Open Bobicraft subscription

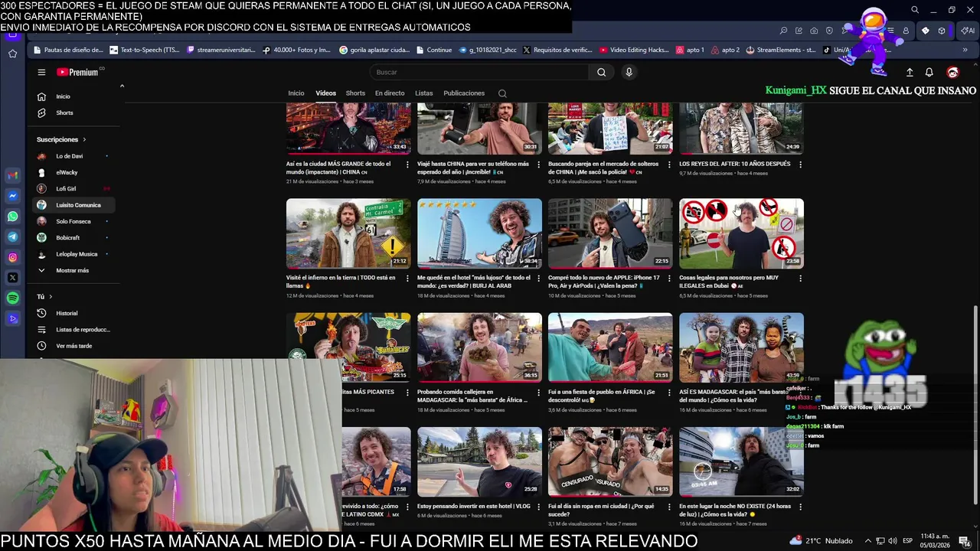[73, 237]
